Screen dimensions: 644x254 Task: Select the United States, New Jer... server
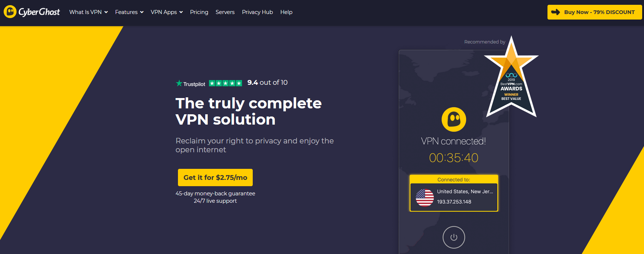[x=465, y=192]
